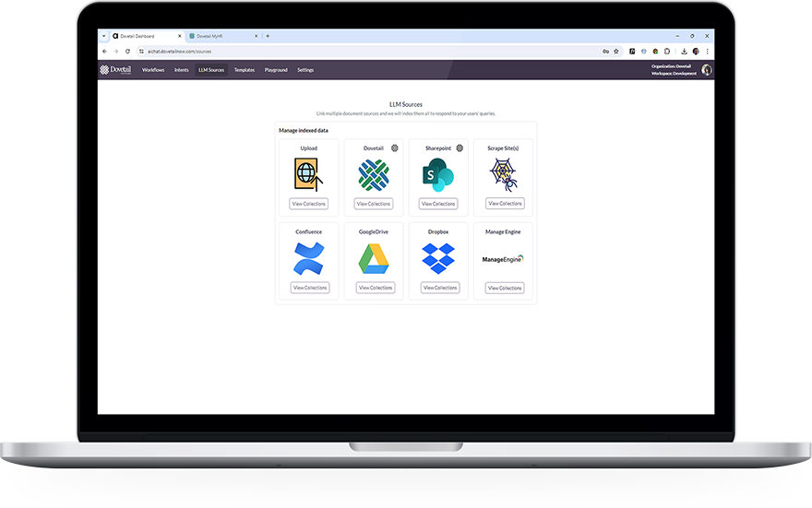812x508 pixels.
Task: Click the Dovetail logo in the navbar
Action: pyautogui.click(x=115, y=70)
